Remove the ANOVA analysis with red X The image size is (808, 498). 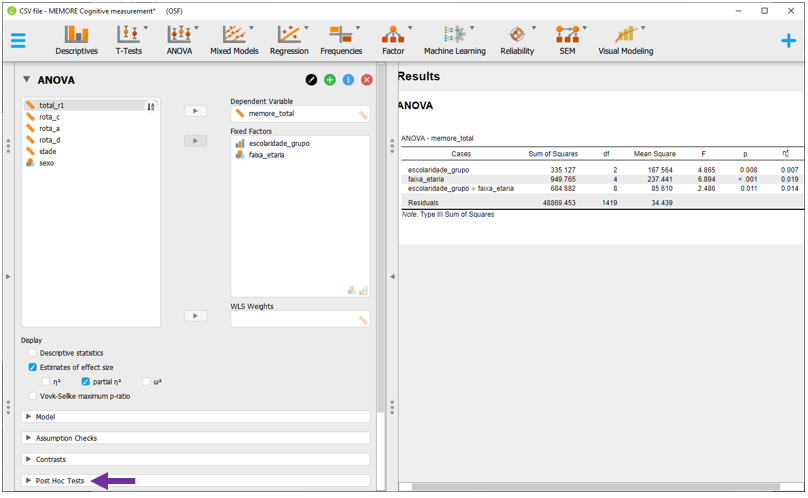pyautogui.click(x=367, y=80)
